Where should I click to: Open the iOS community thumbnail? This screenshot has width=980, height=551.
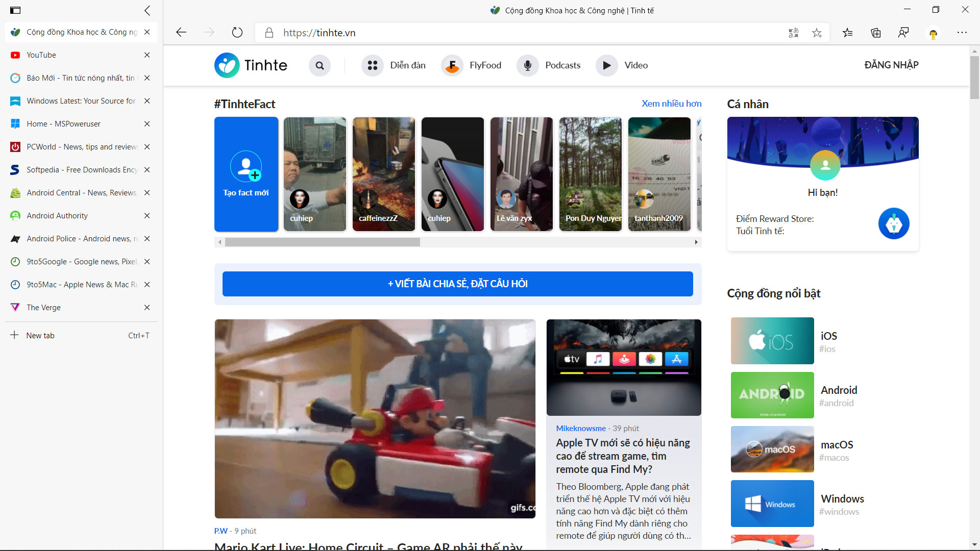tap(772, 341)
